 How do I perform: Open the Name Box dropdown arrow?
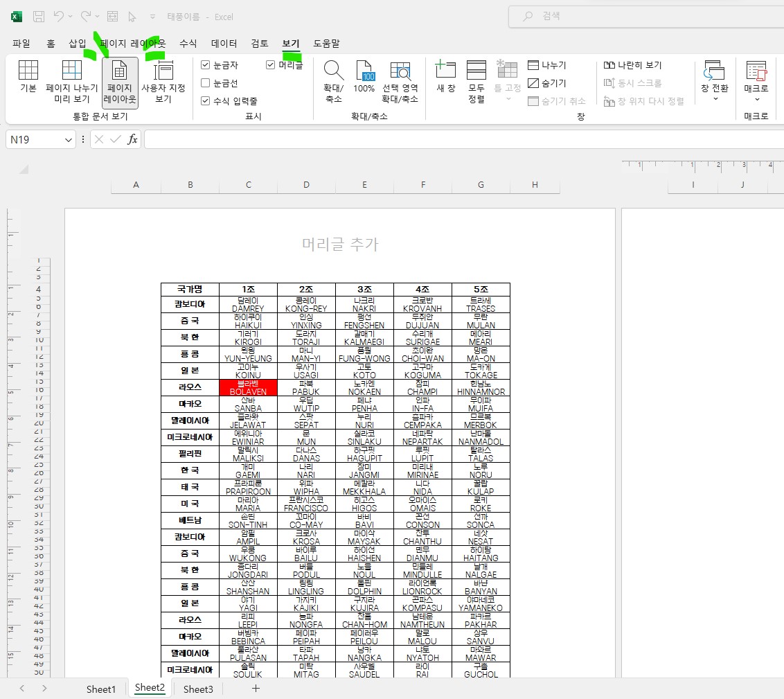(69, 140)
